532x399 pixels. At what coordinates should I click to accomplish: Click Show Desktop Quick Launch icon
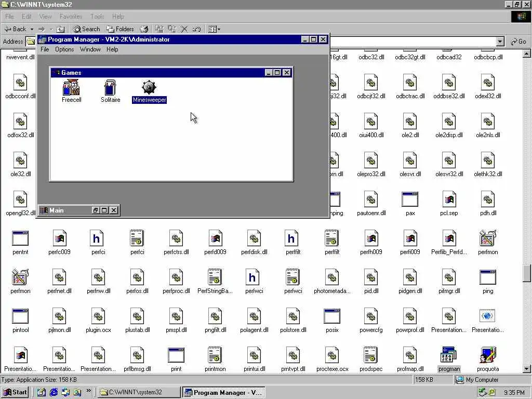click(x=42, y=392)
